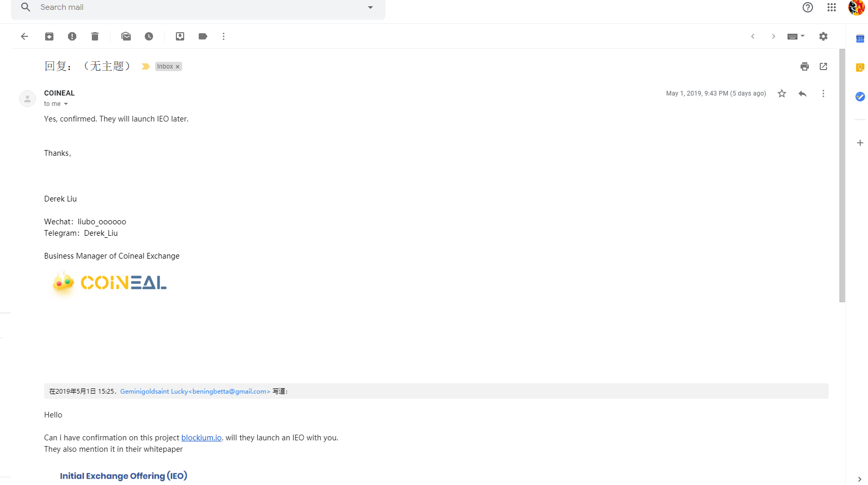
Task: Open the Google Tasks side panel
Action: [860, 97]
